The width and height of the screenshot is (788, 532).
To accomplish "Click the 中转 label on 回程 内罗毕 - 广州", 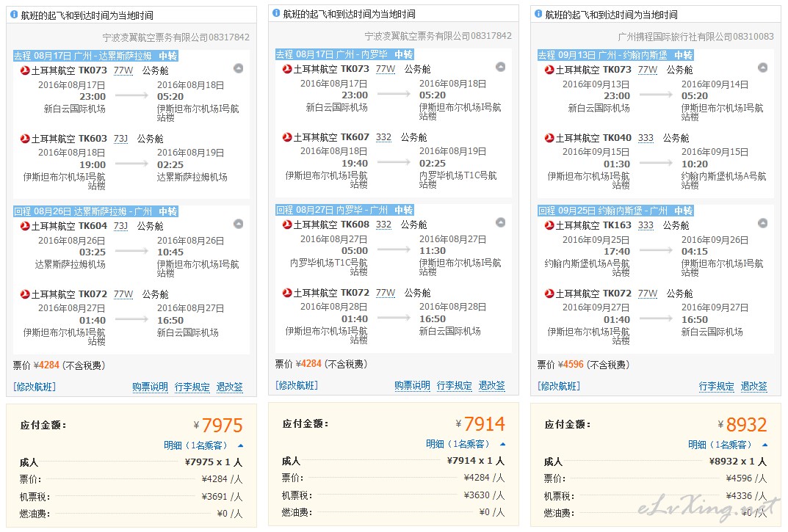I will pos(404,210).
